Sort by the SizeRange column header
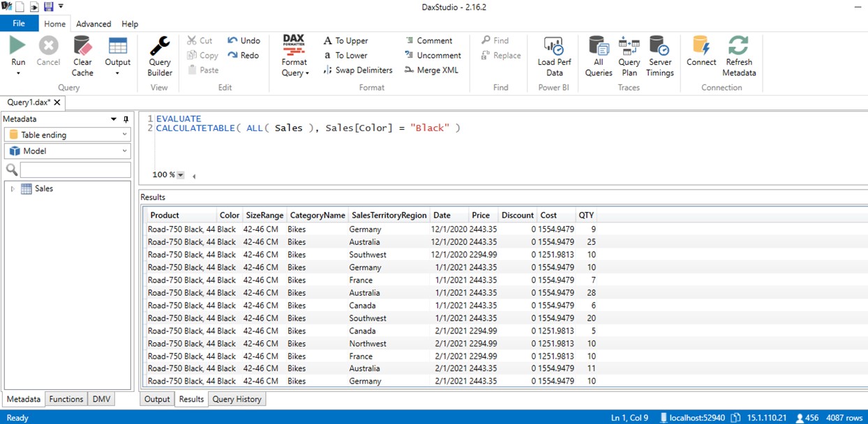The width and height of the screenshot is (868, 424). point(265,215)
